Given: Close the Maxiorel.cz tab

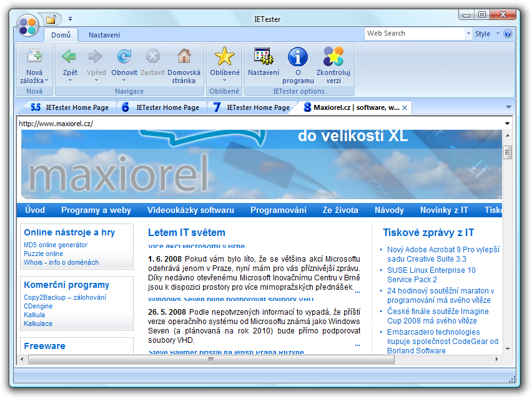Looking at the screenshot, I should point(405,108).
